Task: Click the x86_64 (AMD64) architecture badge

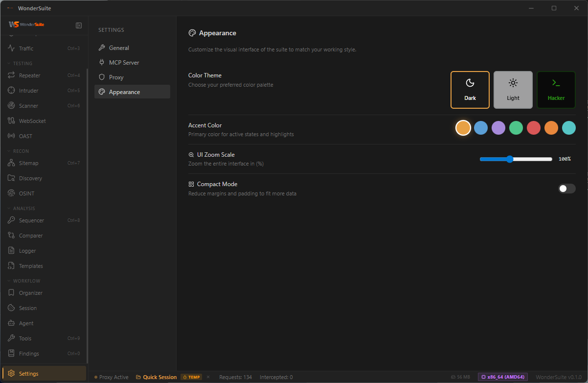Action: [503, 377]
